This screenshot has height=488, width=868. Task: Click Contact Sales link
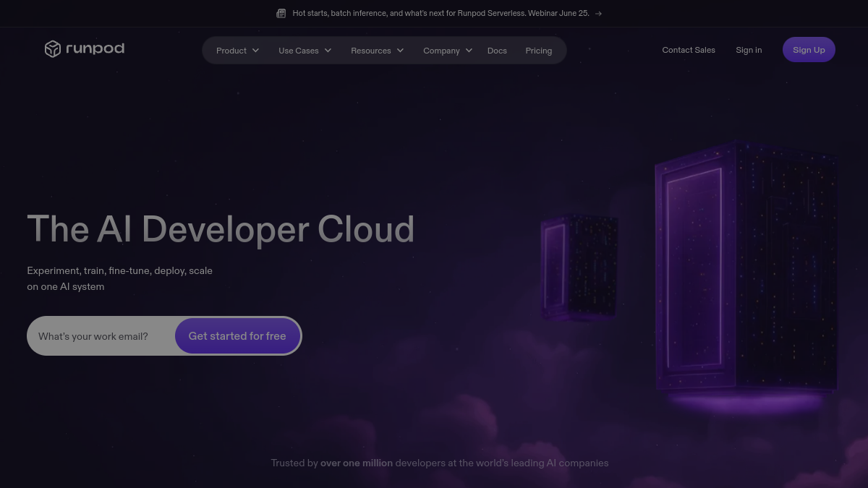point(689,50)
